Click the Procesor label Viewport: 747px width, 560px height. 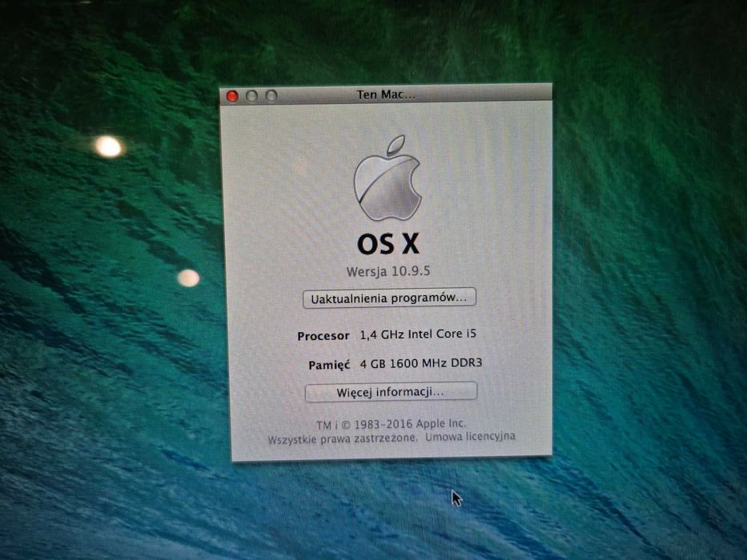pos(323,336)
